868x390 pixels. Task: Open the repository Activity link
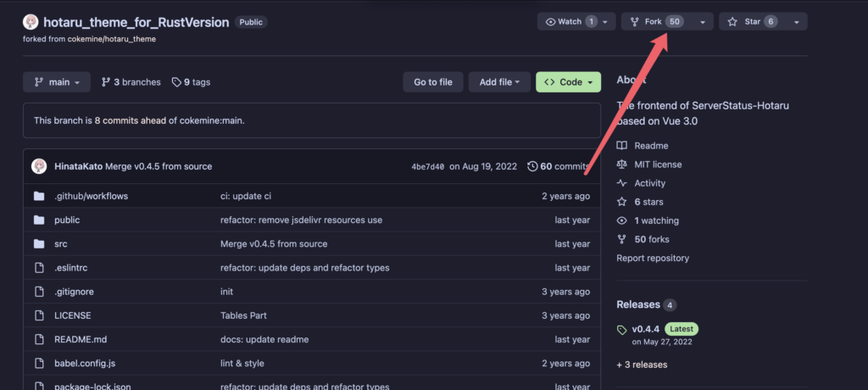coord(642,183)
